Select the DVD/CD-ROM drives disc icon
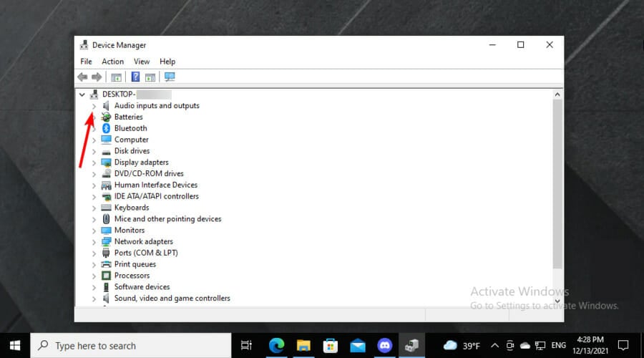Viewport: 644px width, 358px height. pos(106,173)
